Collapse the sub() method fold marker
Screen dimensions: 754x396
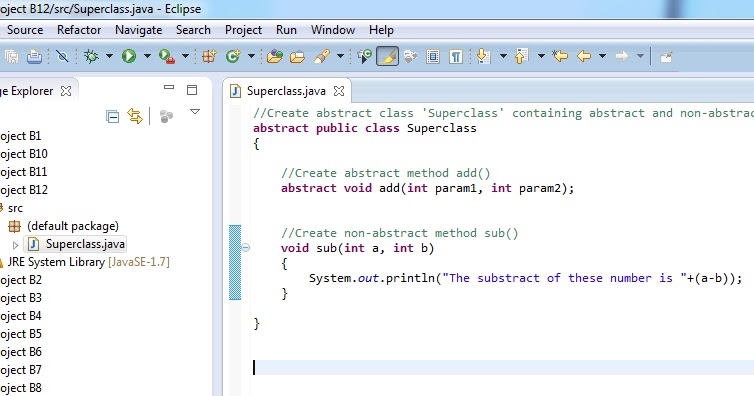click(x=245, y=248)
